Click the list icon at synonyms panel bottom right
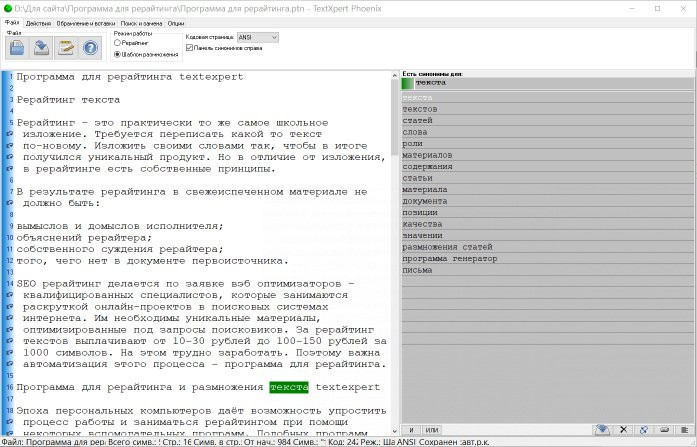This screenshot has height=447, width=697. click(x=685, y=429)
